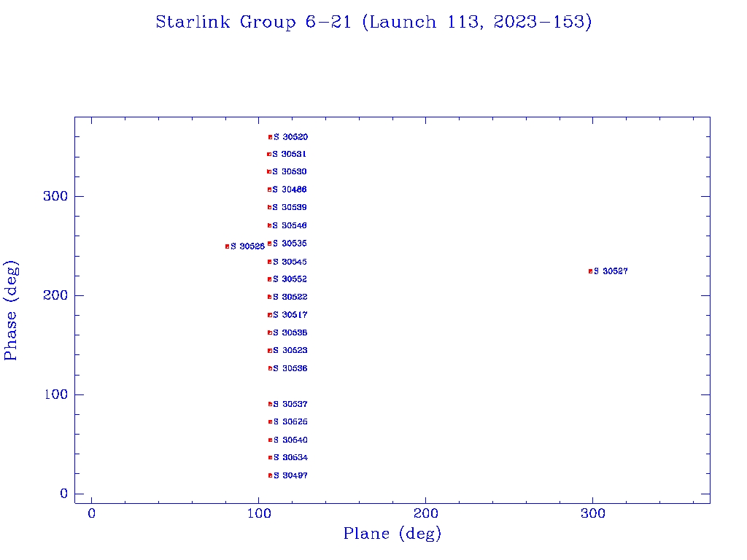The width and height of the screenshot is (747, 560).
Task: Select the 'S 30522' satellite label
Action: point(290,297)
